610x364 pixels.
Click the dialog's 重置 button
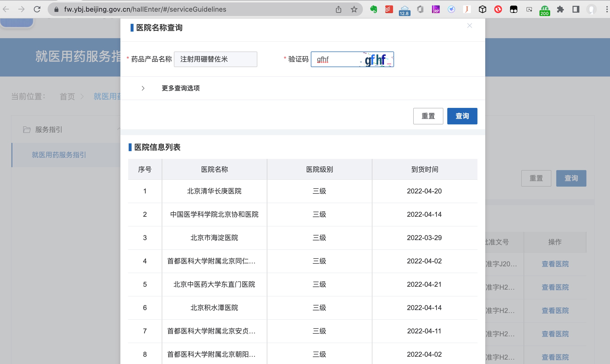(428, 116)
